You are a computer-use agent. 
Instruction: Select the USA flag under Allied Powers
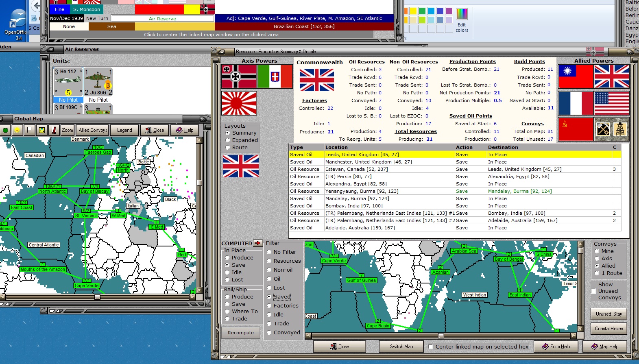612,103
